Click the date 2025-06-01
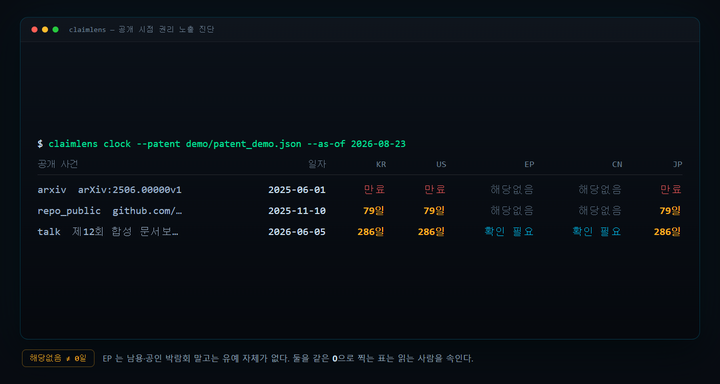Screen dimensions: 720x384 pyautogui.click(x=297, y=190)
